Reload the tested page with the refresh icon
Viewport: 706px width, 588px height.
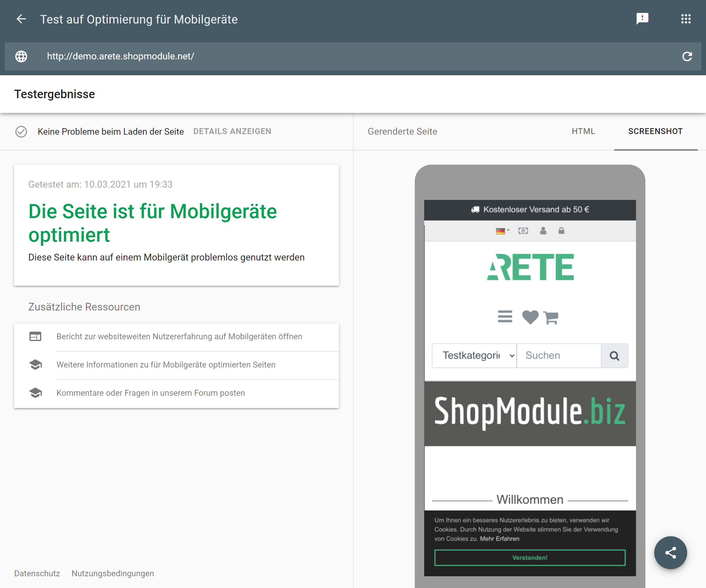coord(687,56)
